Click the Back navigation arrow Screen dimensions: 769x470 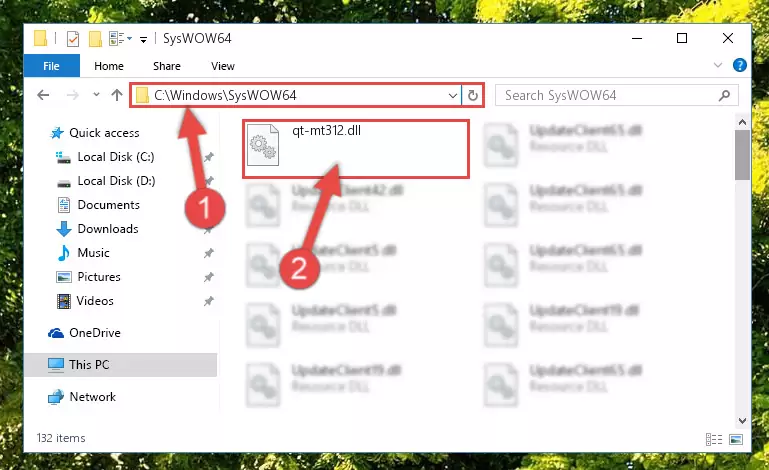43,95
